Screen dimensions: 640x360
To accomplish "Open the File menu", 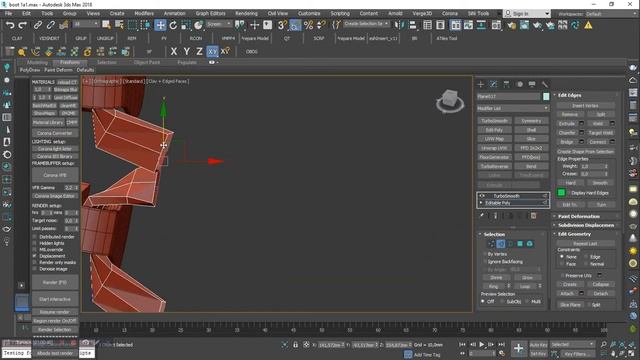I will pos(8,13).
